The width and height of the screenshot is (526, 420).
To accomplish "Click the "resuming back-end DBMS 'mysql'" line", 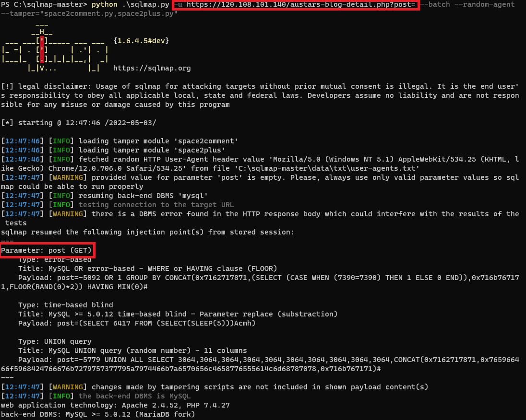I will (104, 196).
